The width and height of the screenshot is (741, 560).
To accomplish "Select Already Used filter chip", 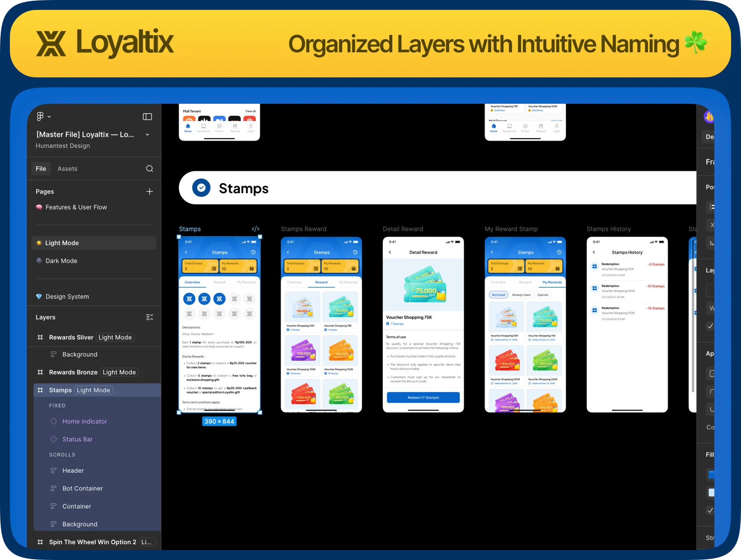I will (x=521, y=295).
